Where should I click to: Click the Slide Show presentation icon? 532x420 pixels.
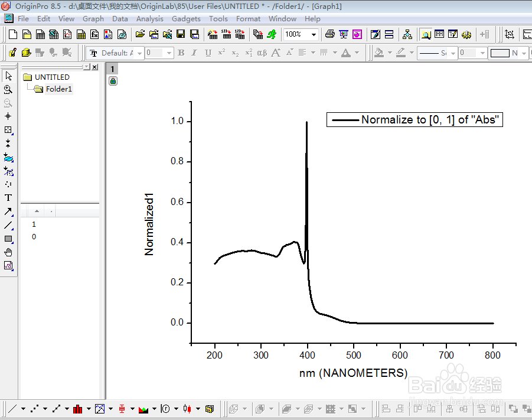point(344,34)
